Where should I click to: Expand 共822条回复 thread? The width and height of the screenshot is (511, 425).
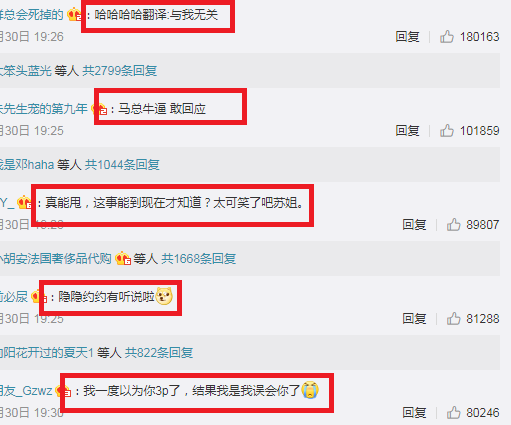tap(159, 353)
